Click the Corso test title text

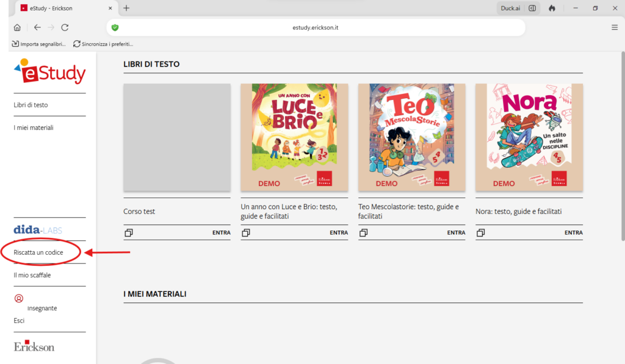pos(139,212)
